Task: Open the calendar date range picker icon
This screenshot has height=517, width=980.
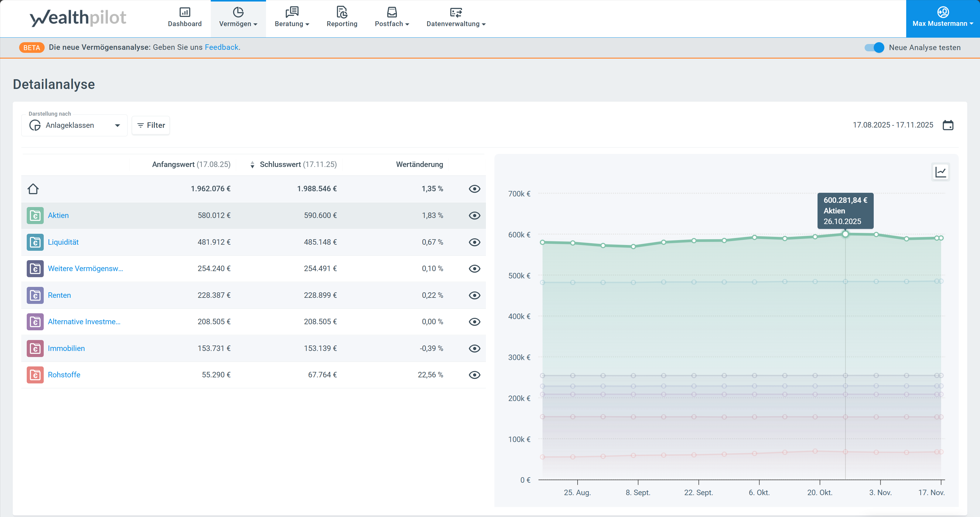Action: [948, 125]
